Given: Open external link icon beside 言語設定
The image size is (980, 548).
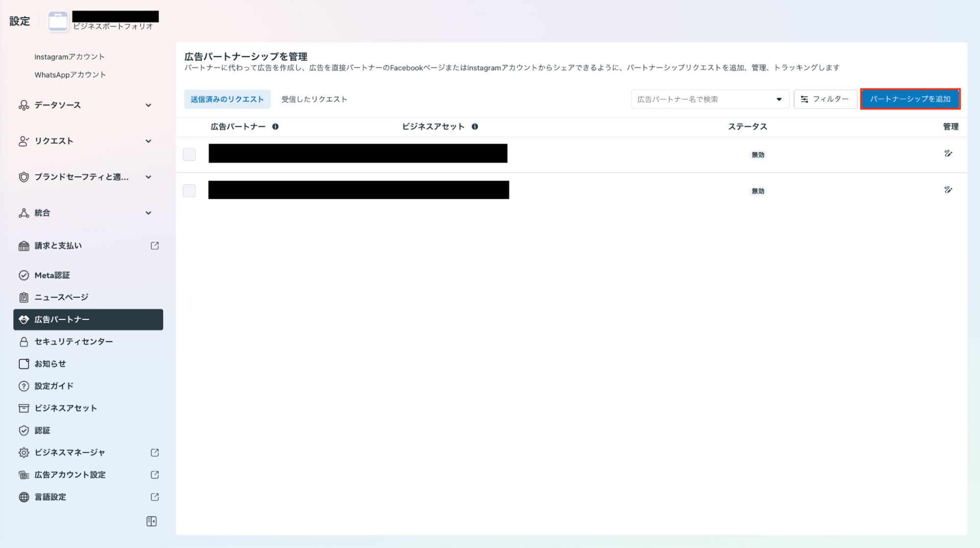Looking at the screenshot, I should click(154, 497).
